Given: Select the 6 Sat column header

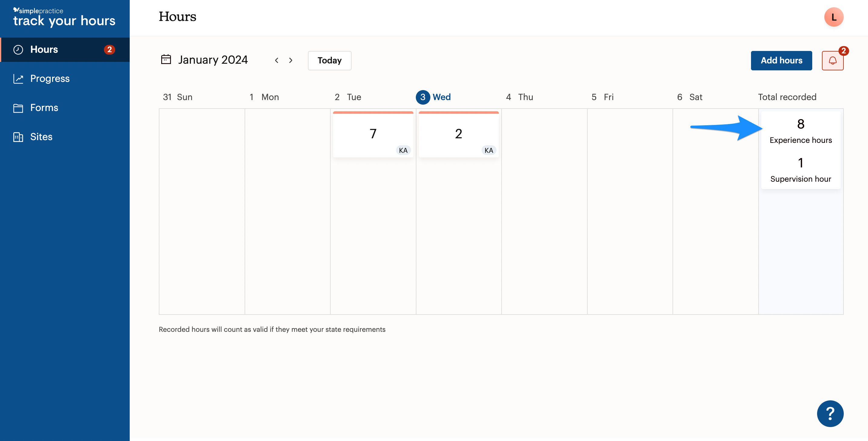Looking at the screenshot, I should pos(689,97).
